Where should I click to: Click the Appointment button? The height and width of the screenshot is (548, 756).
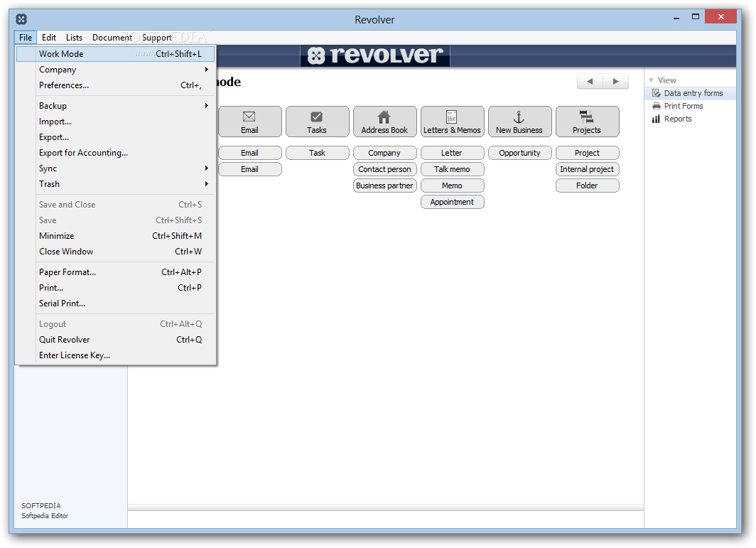point(452,202)
